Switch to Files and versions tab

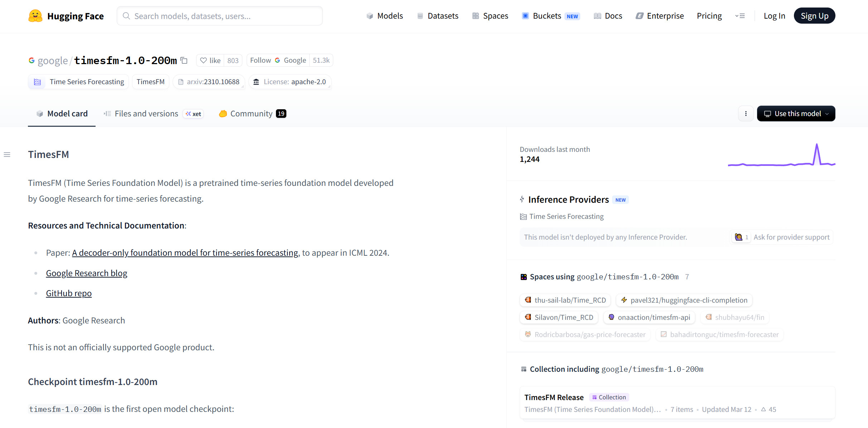146,114
